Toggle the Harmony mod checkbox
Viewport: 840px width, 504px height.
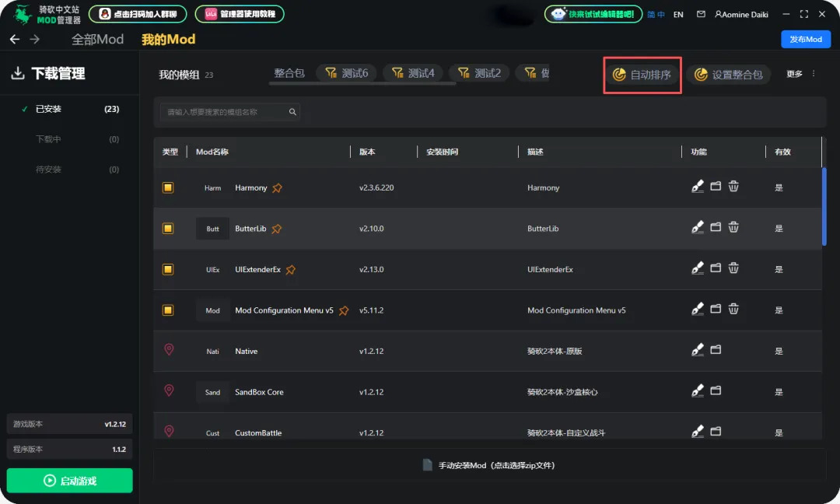168,187
